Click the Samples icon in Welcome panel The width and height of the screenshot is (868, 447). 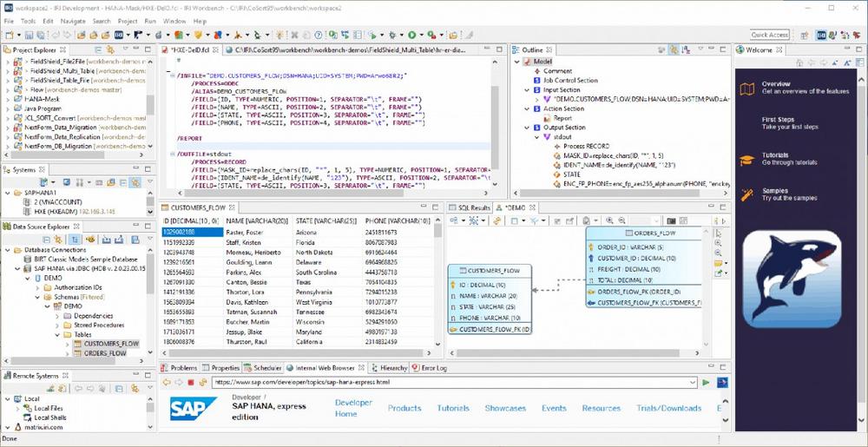(x=746, y=194)
